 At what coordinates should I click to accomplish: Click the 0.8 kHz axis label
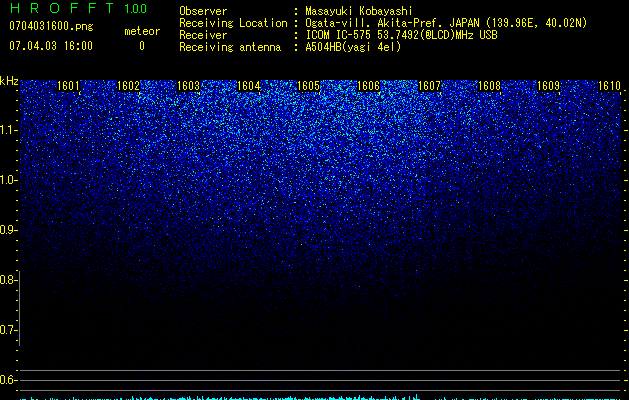pos(7,280)
